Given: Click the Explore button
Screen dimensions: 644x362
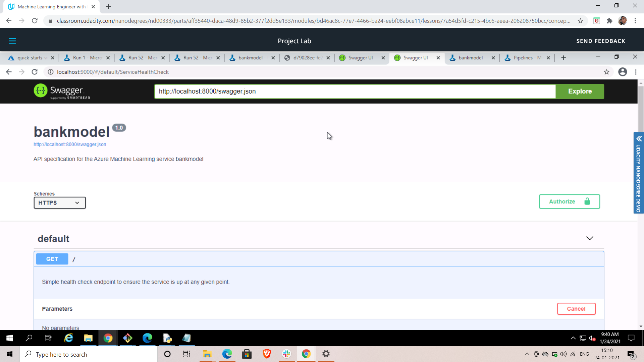Looking at the screenshot, I should click(580, 92).
